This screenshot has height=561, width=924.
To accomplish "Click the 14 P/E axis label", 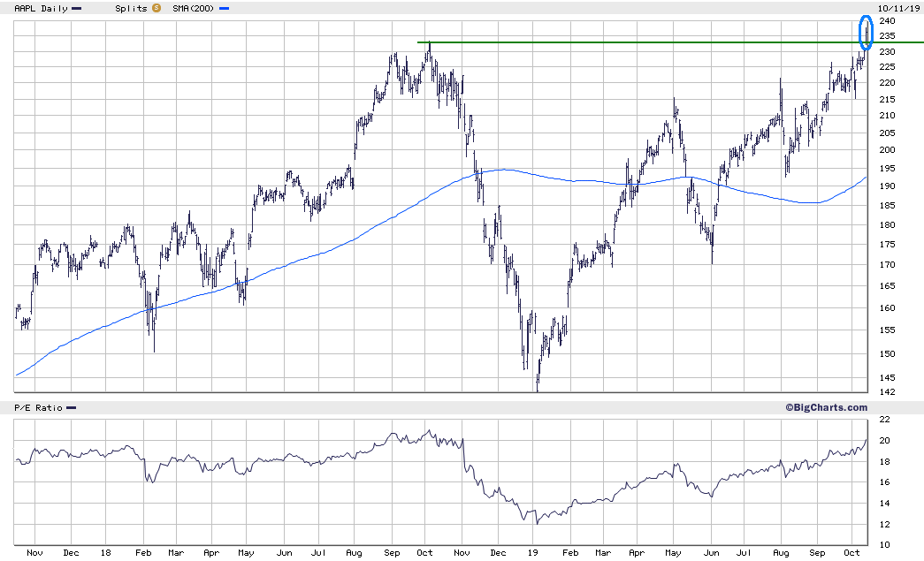I will tap(884, 504).
